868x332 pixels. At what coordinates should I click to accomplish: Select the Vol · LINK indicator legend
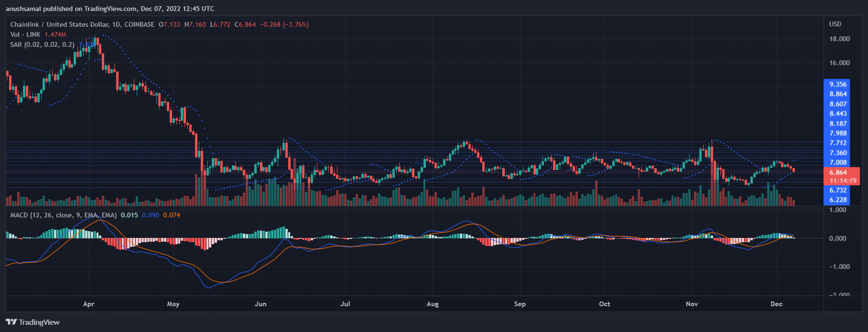pyautogui.click(x=25, y=34)
